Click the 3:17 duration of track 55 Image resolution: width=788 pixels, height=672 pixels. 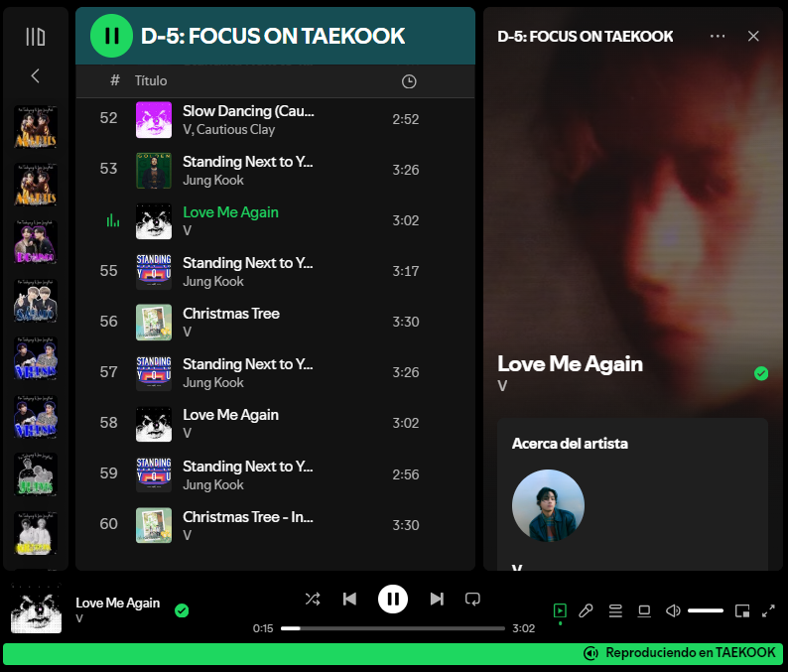click(x=406, y=271)
